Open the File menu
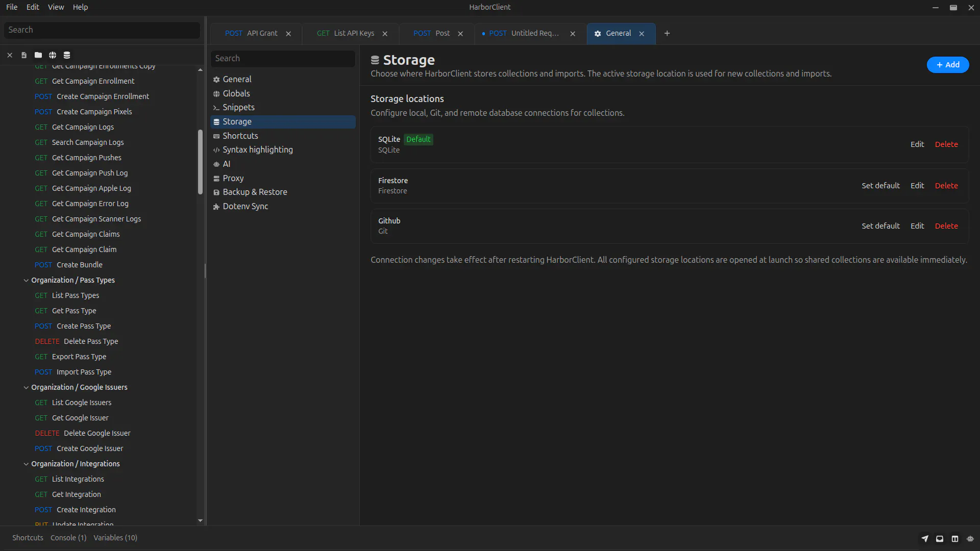 pos(12,7)
